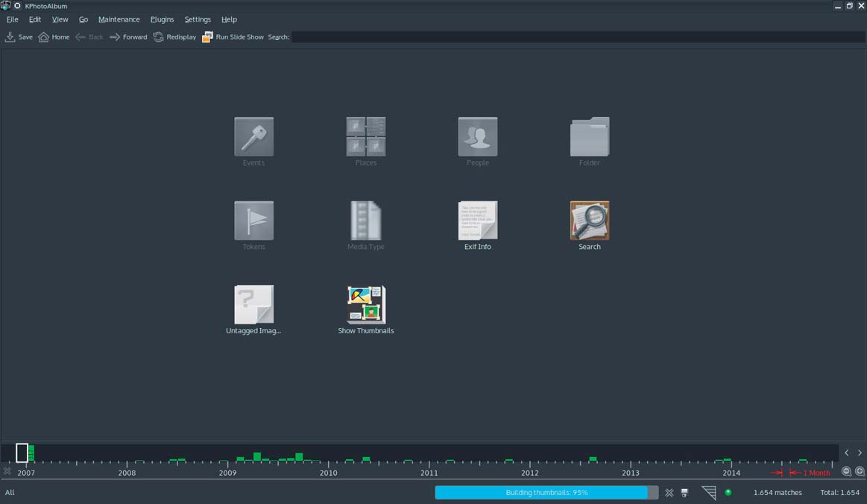Viewport: 867px width, 504px height.
Task: Start Run Slide Show
Action: coord(233,37)
